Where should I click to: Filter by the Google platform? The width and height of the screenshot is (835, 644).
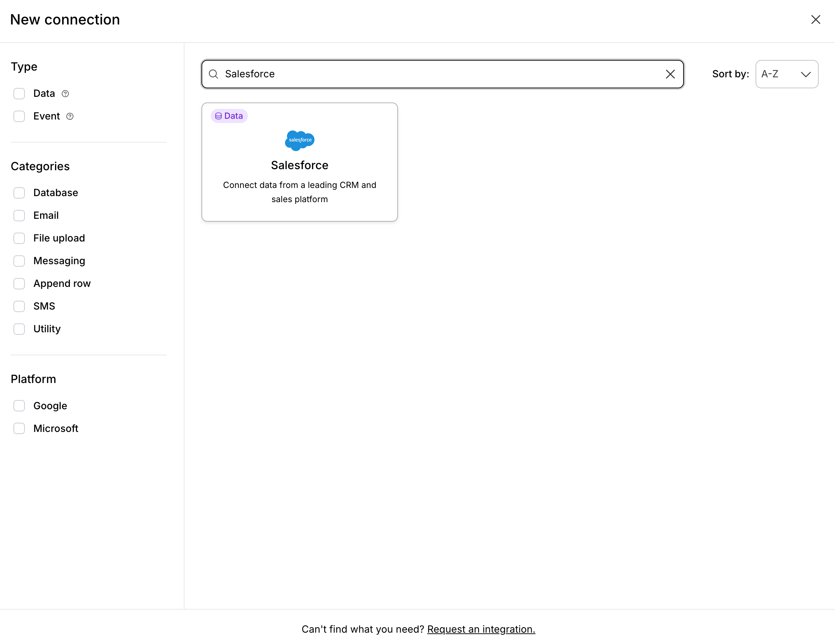pyautogui.click(x=19, y=405)
